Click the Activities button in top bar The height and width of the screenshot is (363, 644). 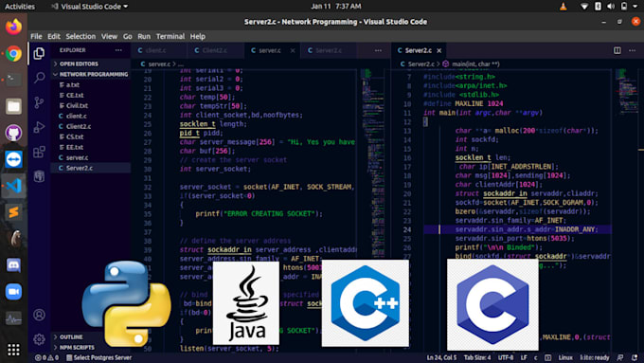(20, 7)
